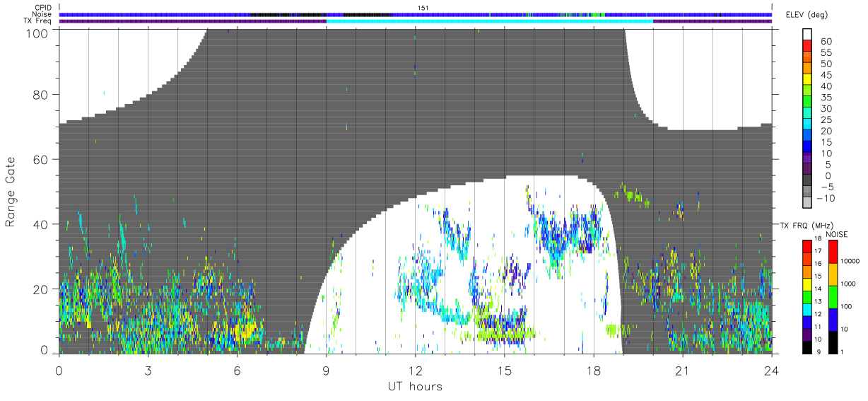Click the "60" tick label on Range Gate axis
The width and height of the screenshot is (868, 401).
point(40,159)
